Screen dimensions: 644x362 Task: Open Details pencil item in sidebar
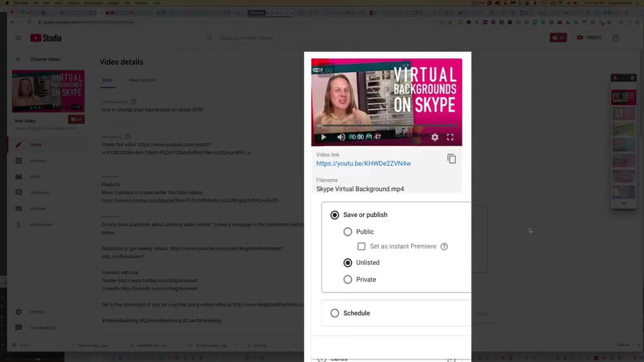(x=36, y=145)
